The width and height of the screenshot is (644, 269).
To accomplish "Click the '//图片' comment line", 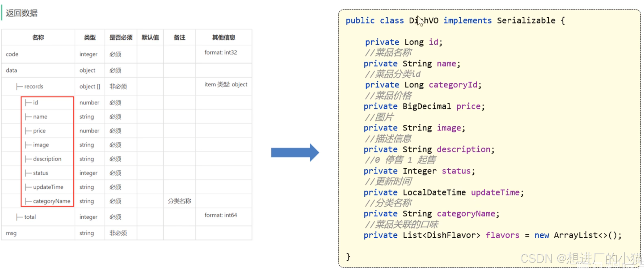I will tap(379, 117).
